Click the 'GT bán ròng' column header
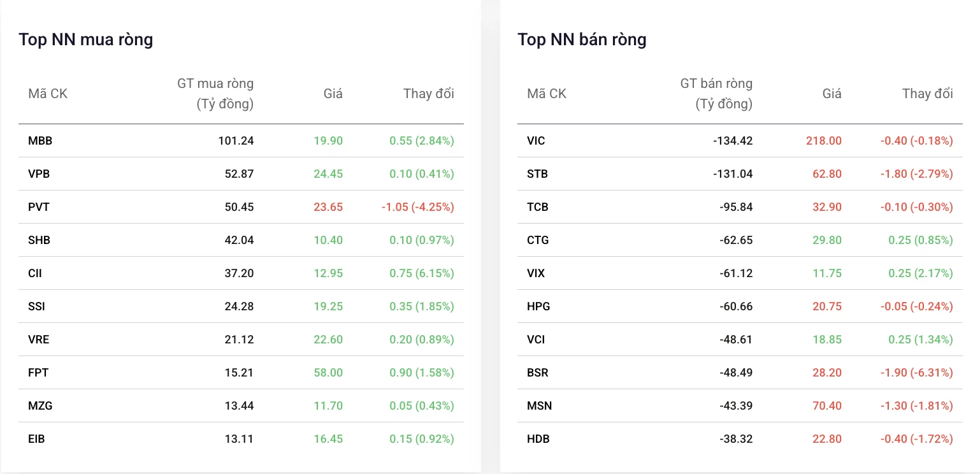Screen dimensions: 980x474 [x=716, y=94]
